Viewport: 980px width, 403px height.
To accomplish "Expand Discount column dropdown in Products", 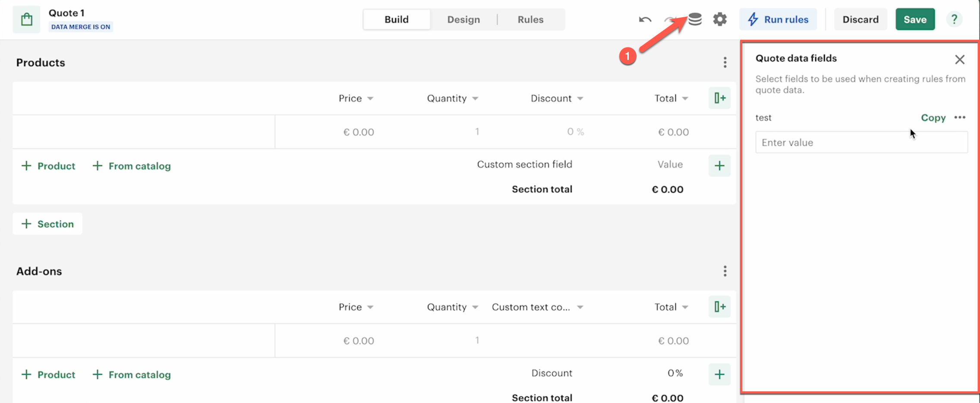I will coord(580,98).
